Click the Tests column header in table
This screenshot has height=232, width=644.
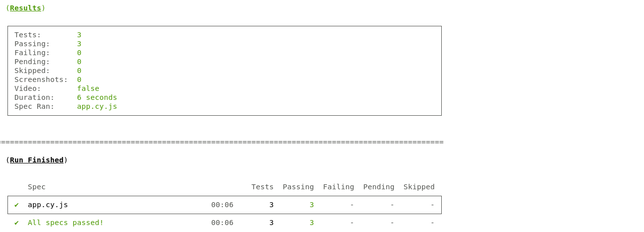262,187
